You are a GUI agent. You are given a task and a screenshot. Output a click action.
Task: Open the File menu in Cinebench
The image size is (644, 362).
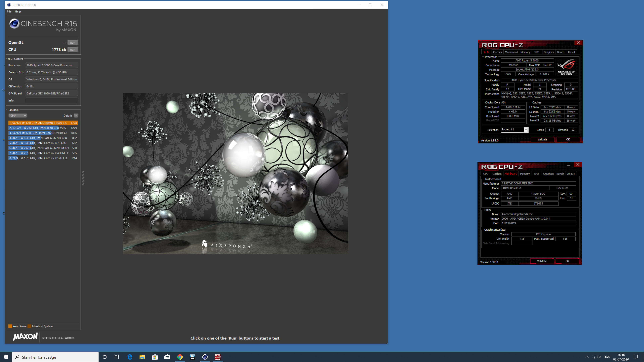point(9,12)
